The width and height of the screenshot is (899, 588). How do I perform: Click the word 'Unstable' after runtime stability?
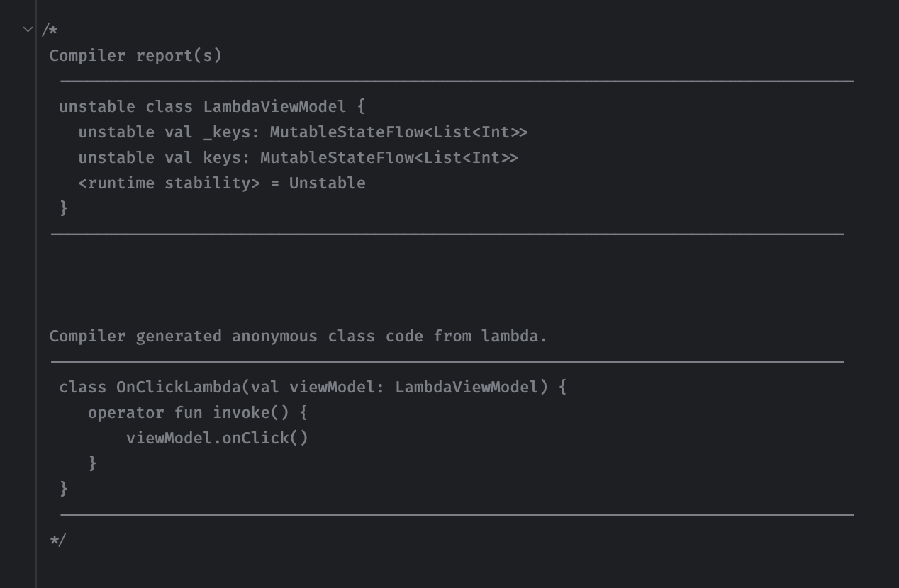click(x=328, y=183)
